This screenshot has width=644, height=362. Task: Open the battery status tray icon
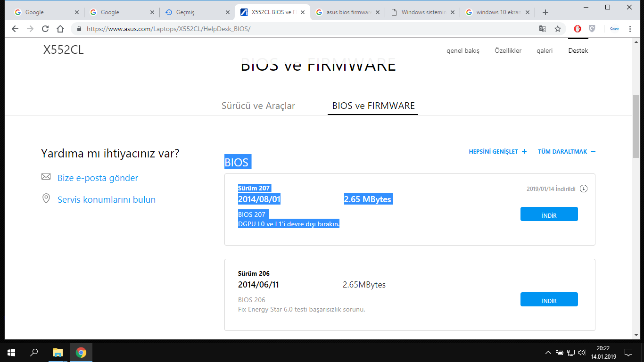(x=560, y=353)
